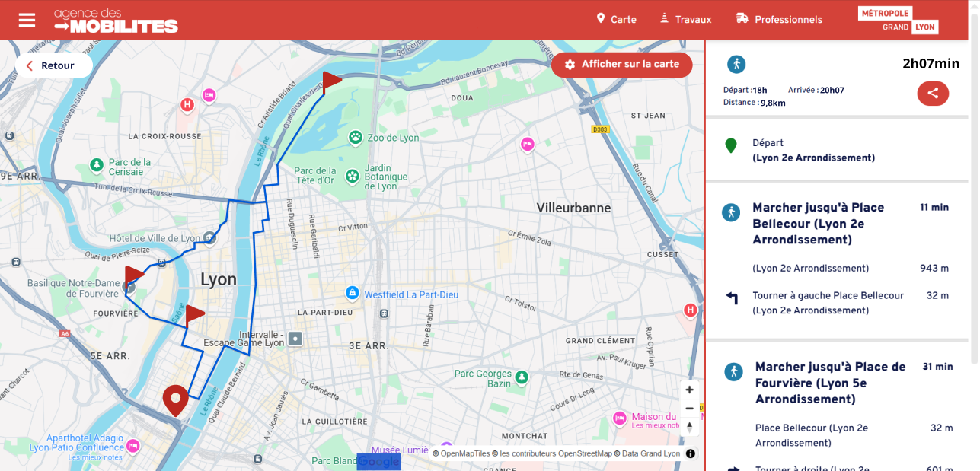Click the Métropole Grand Lyon logo
Viewport: 980px width, 471px height.
coord(898,20)
